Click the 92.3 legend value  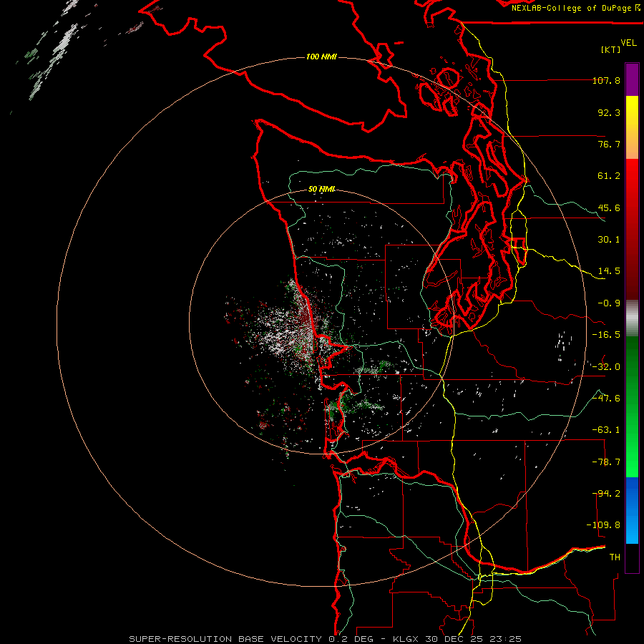609,112
